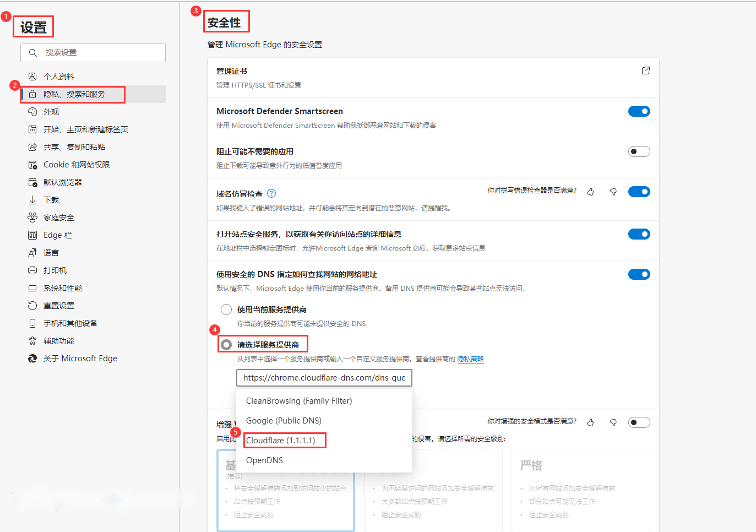Click thumbs down for 增强的安全模式 feedback
Screen dimensions: 756x532
coord(613,422)
